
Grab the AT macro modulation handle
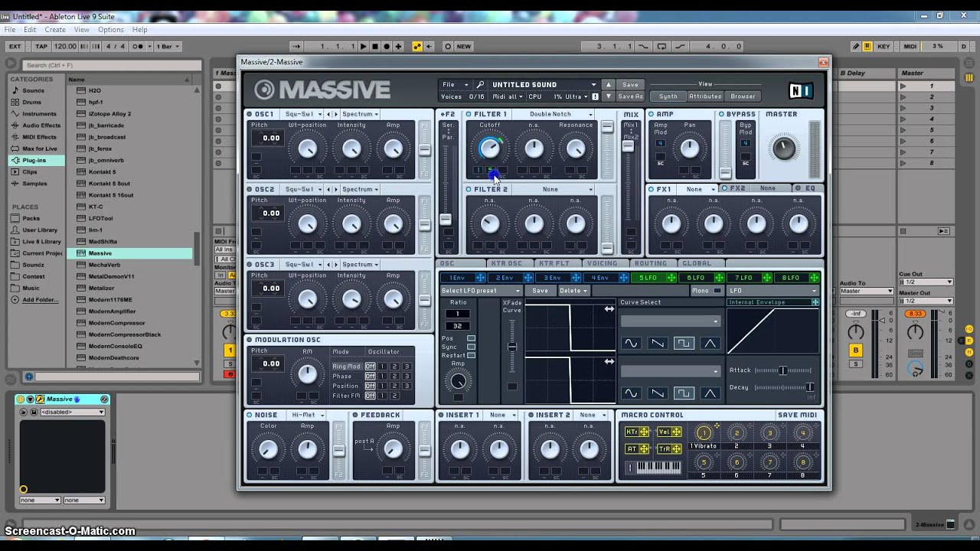(x=644, y=449)
